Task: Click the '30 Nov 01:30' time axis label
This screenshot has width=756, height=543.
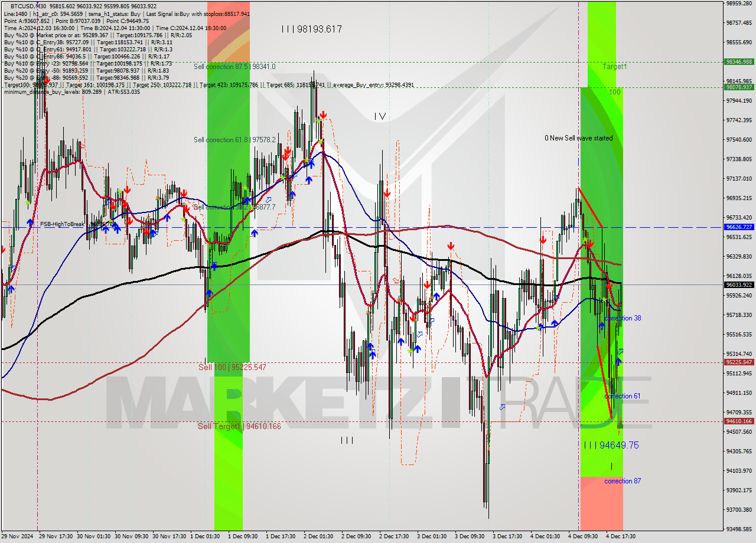Action: tap(94, 537)
